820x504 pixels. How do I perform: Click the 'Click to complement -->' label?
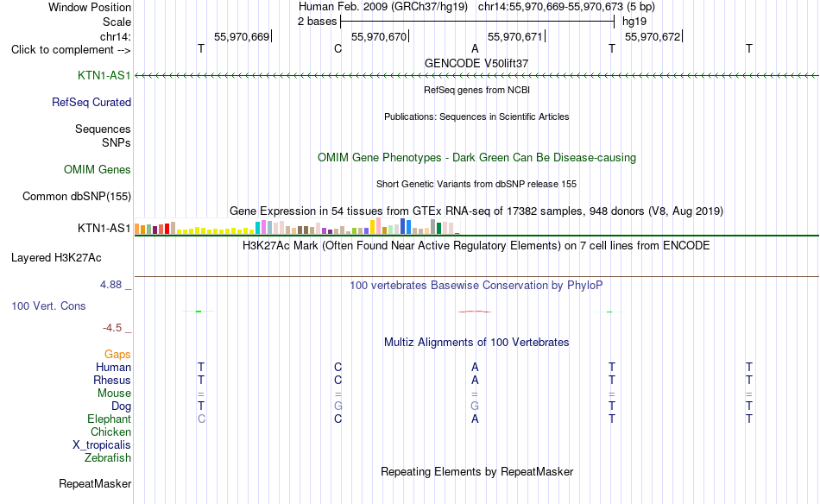coord(71,50)
